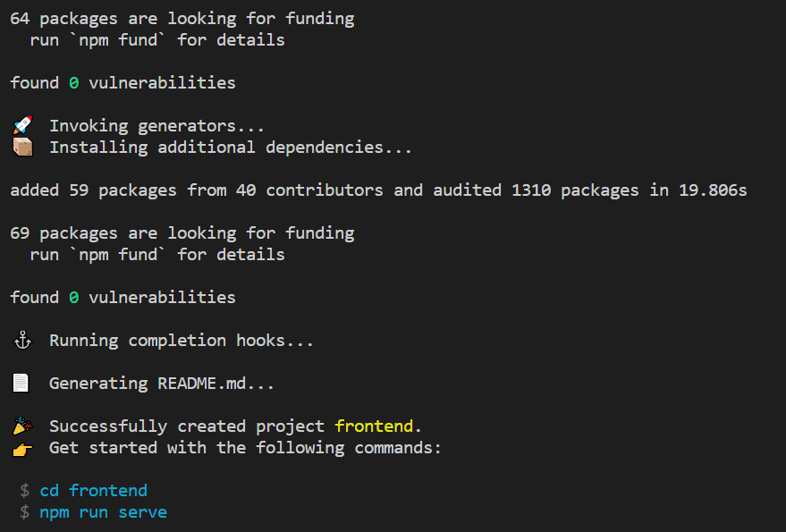
Task: Click the first green 0 vulnerabilities count
Action: [73, 83]
